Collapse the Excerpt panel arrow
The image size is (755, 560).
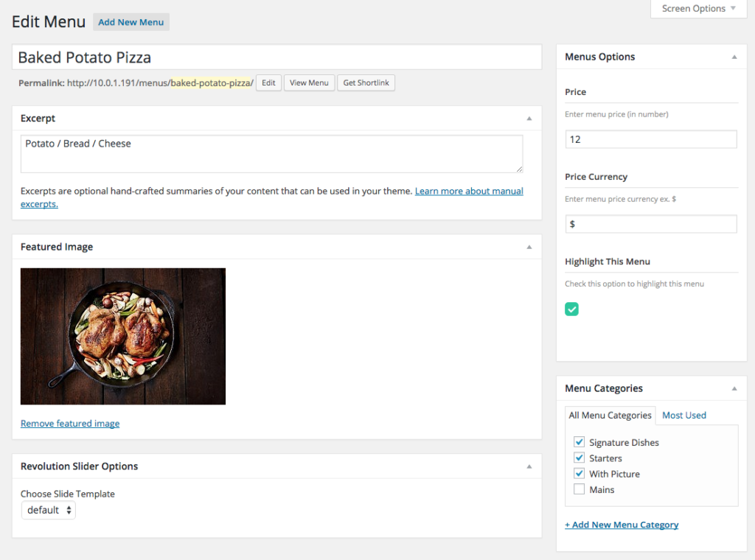(x=529, y=119)
